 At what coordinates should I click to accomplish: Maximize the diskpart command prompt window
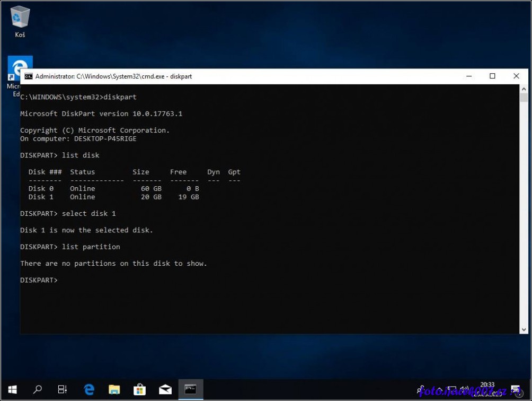tap(492, 76)
